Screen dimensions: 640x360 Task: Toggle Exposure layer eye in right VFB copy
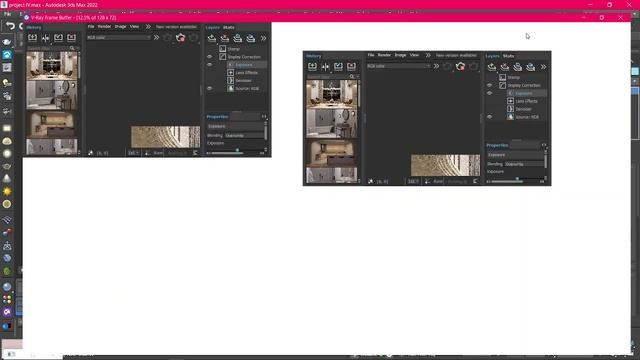coord(489,93)
